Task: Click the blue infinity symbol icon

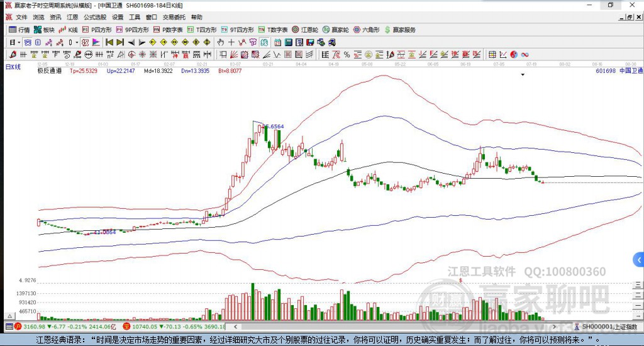Action: (x=525, y=55)
